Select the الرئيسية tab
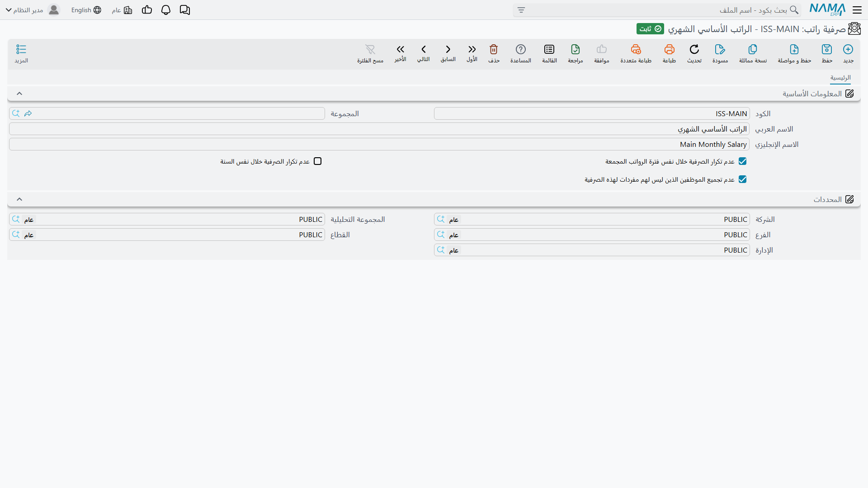This screenshot has width=868, height=488. pos(840,78)
